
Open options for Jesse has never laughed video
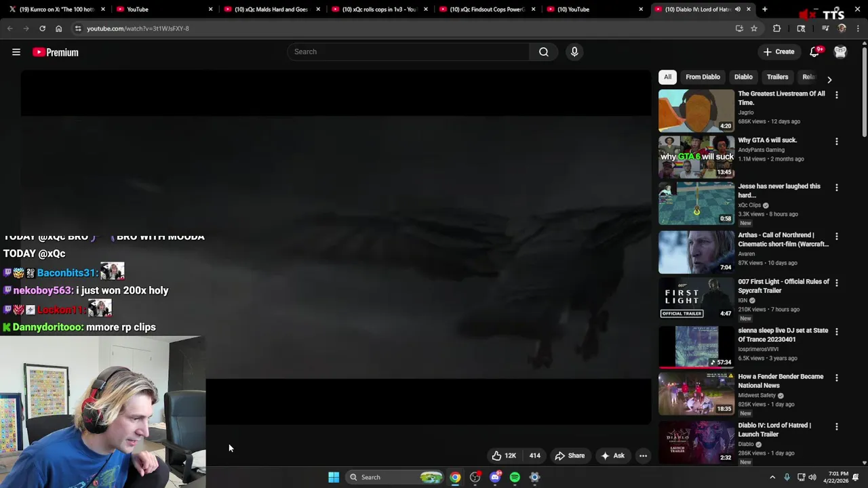click(836, 188)
